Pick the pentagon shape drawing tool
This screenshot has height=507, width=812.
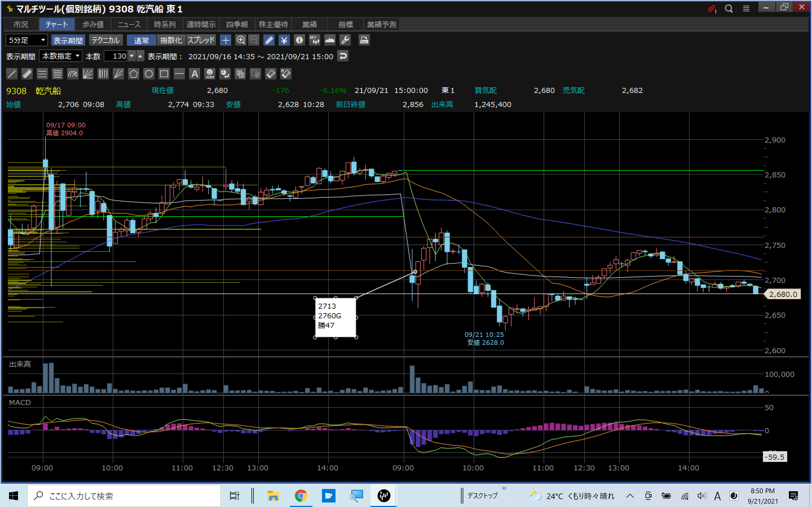click(134, 74)
